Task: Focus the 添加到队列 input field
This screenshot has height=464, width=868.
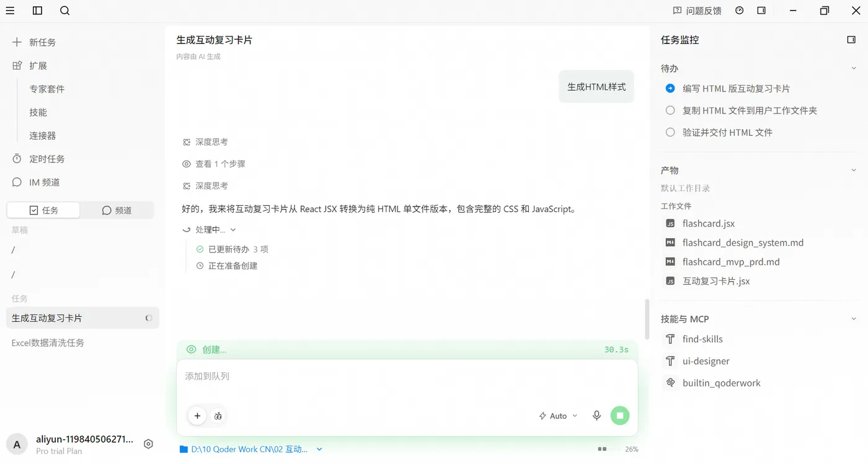Action: click(407, 376)
